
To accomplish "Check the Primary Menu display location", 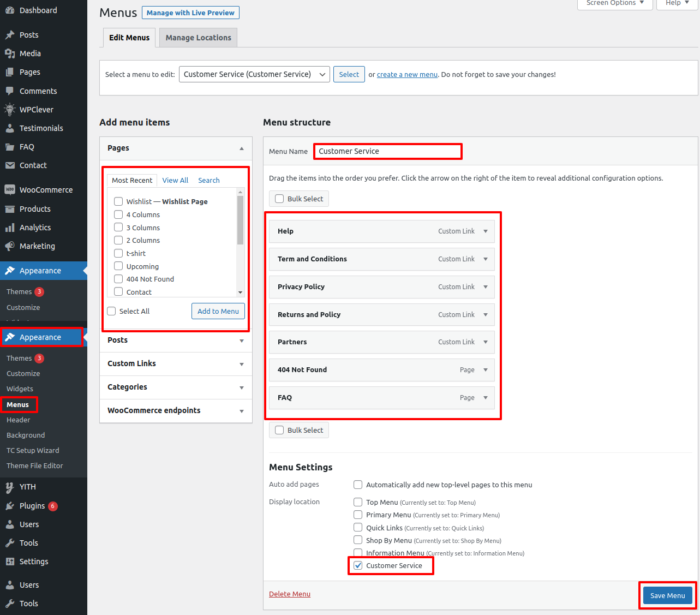I will tap(358, 515).
